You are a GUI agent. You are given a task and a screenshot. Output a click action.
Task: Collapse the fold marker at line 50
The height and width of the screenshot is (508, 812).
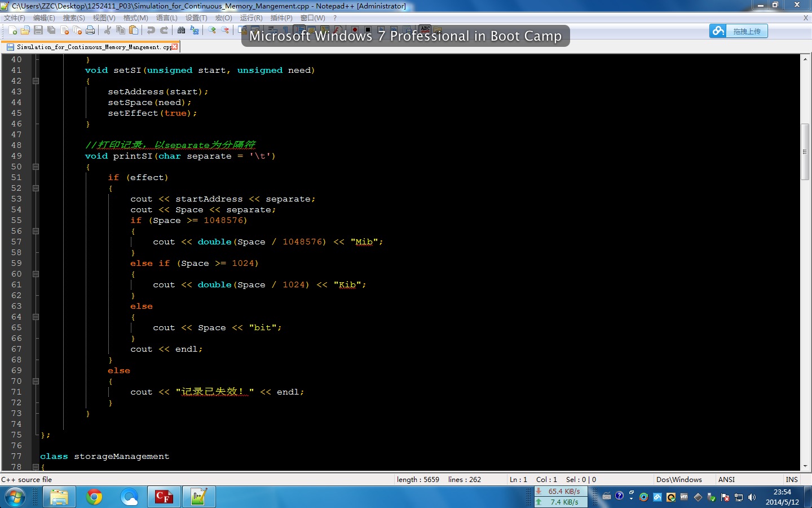36,167
